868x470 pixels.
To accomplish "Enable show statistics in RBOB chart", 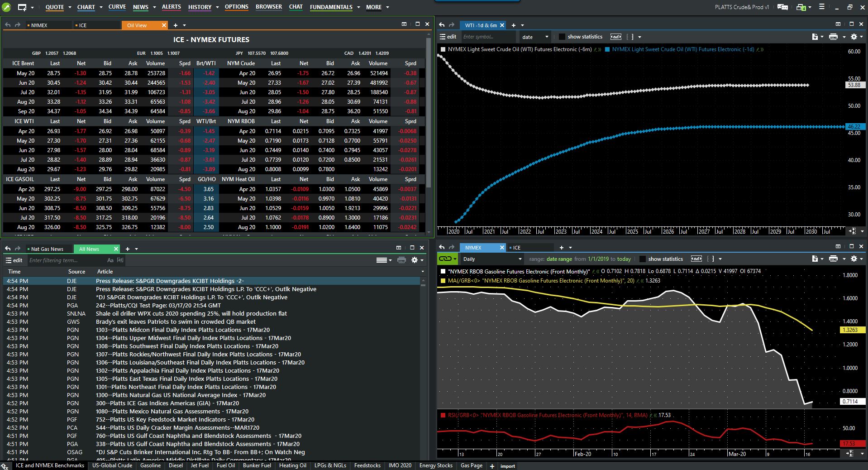I will (642, 259).
